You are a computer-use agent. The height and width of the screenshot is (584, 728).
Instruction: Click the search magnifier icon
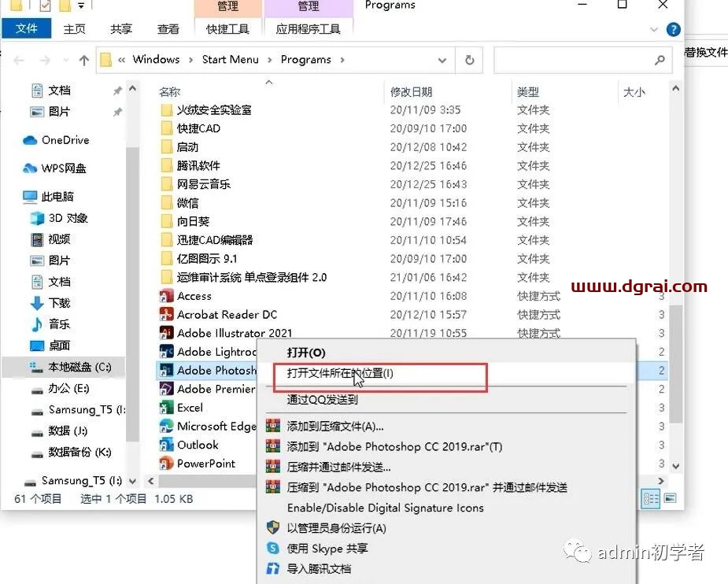click(x=660, y=60)
